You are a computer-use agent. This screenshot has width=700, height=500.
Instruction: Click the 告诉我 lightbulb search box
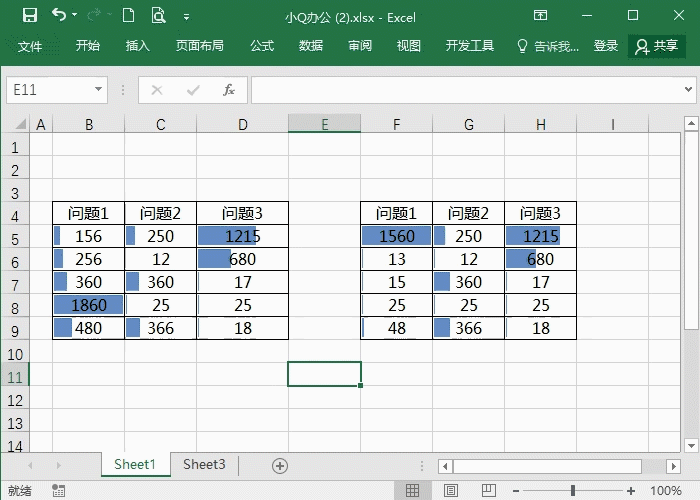point(548,46)
